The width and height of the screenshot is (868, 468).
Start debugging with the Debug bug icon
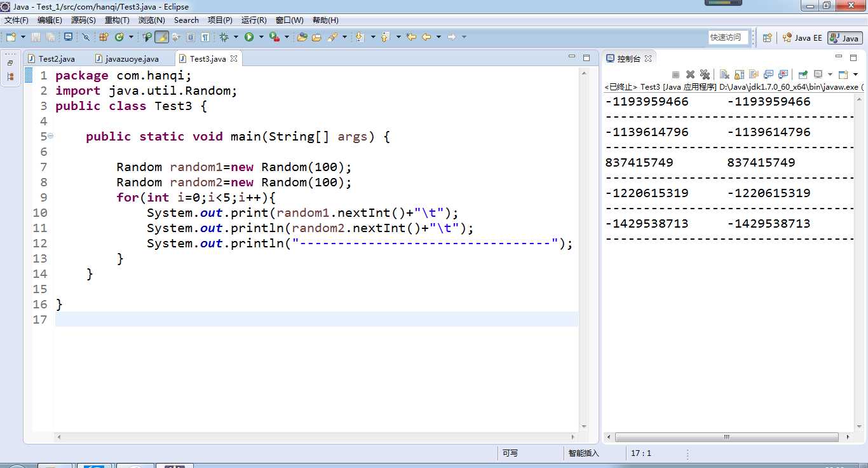click(x=224, y=38)
